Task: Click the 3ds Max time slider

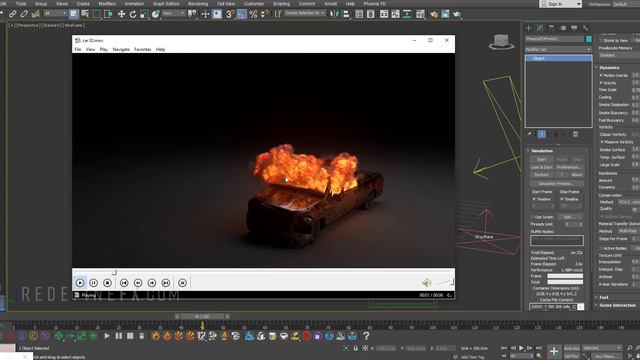Action: [x=202, y=316]
